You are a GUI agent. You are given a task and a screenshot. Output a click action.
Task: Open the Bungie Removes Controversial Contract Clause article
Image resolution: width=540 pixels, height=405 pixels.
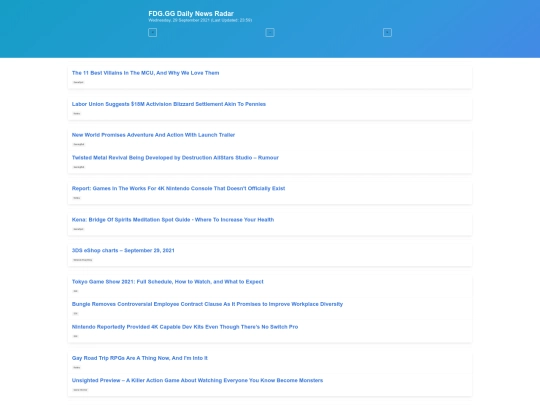[x=207, y=304]
